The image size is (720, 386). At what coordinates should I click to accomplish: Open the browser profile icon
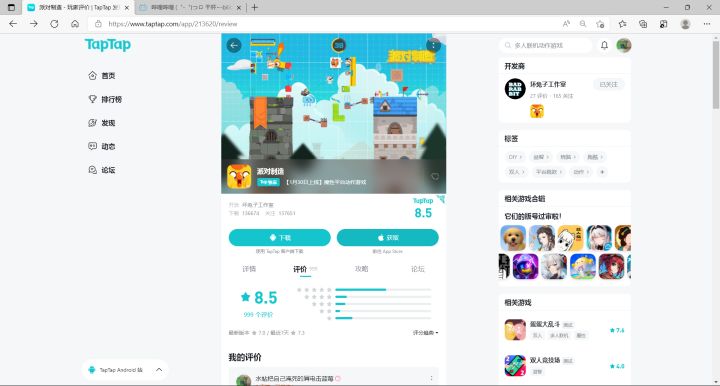685,24
